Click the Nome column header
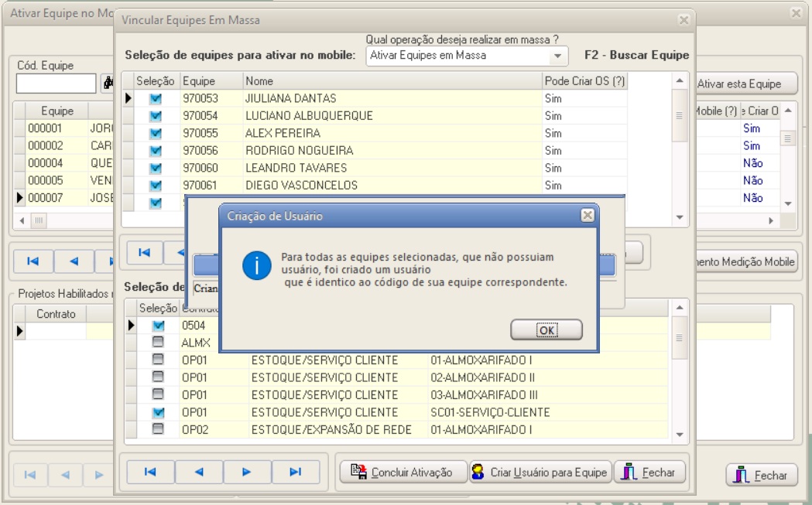Screen dimensions: 812x505 [x=391, y=81]
